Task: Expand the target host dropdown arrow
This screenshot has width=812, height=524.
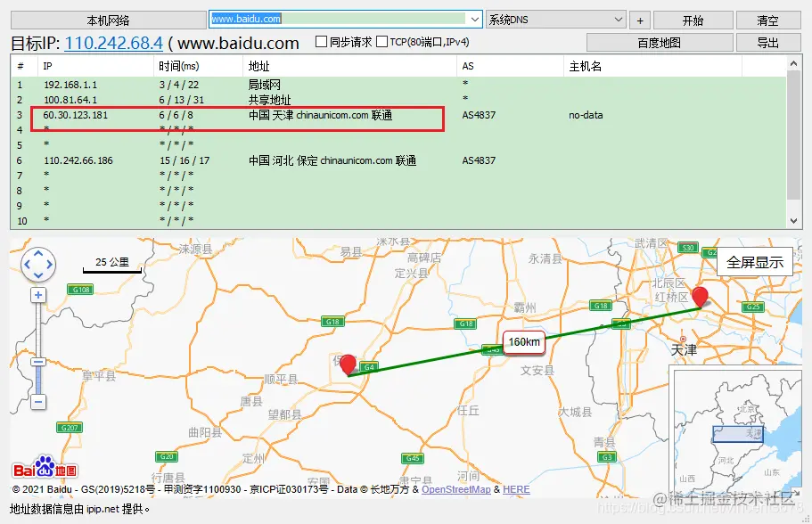Action: coord(475,19)
